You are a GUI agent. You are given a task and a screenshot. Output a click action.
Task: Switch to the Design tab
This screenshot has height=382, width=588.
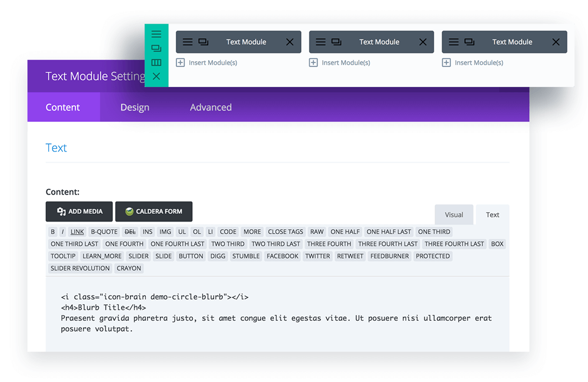[x=135, y=107]
